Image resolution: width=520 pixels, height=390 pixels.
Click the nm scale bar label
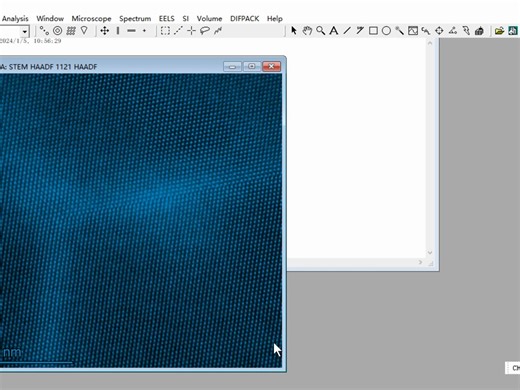click(x=12, y=352)
